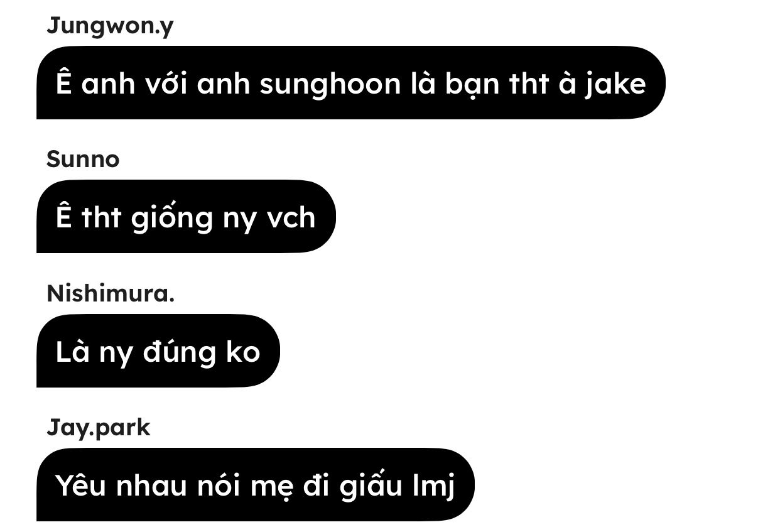The height and width of the screenshot is (532, 780).
Task: Select the 'Yêu nhau nói mẹ đi' bubble
Action: click(255, 485)
